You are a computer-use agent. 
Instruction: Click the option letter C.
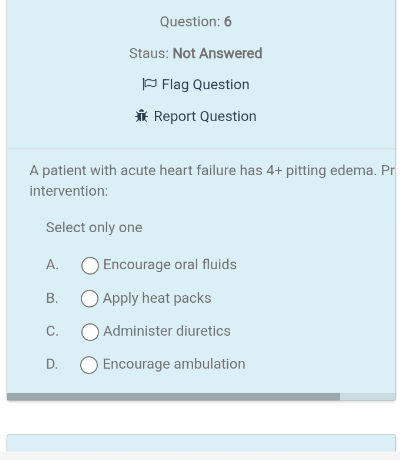(x=52, y=331)
